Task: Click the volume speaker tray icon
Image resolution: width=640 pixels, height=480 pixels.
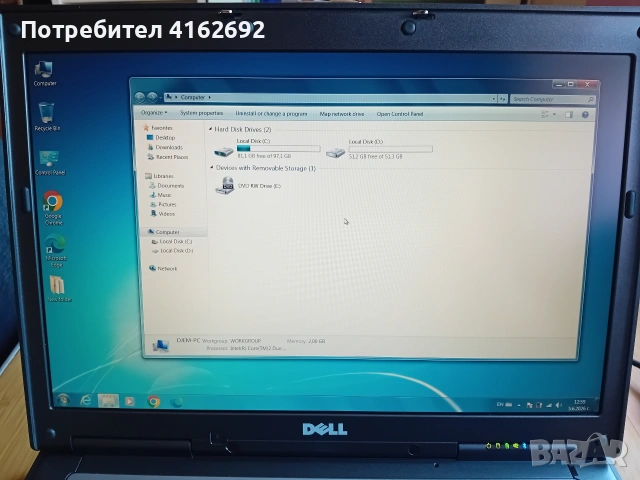Action: (558, 405)
